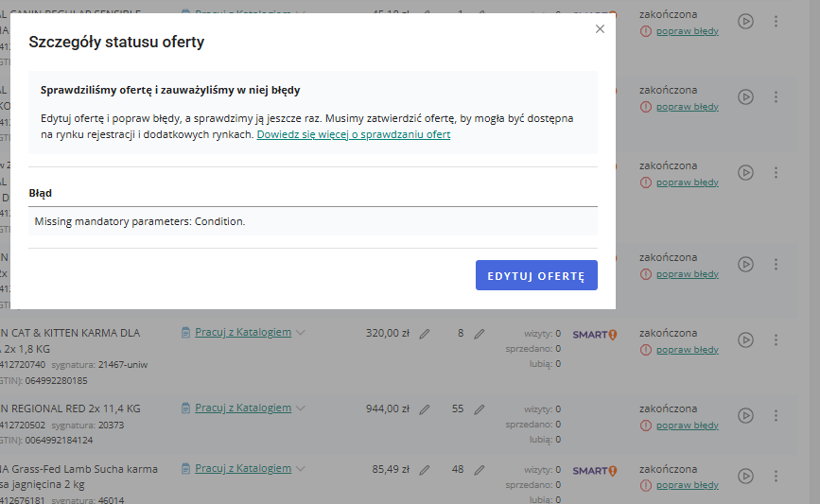The height and width of the screenshot is (504, 820).
Task: Click 'popraw błędy' link in 320,00 zł row
Action: tap(687, 349)
